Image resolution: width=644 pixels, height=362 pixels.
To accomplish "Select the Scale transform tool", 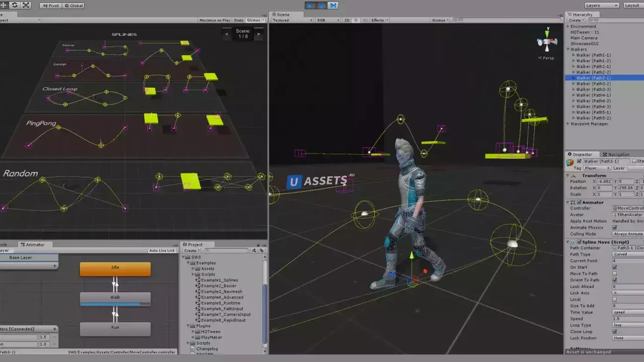I will coord(26,5).
